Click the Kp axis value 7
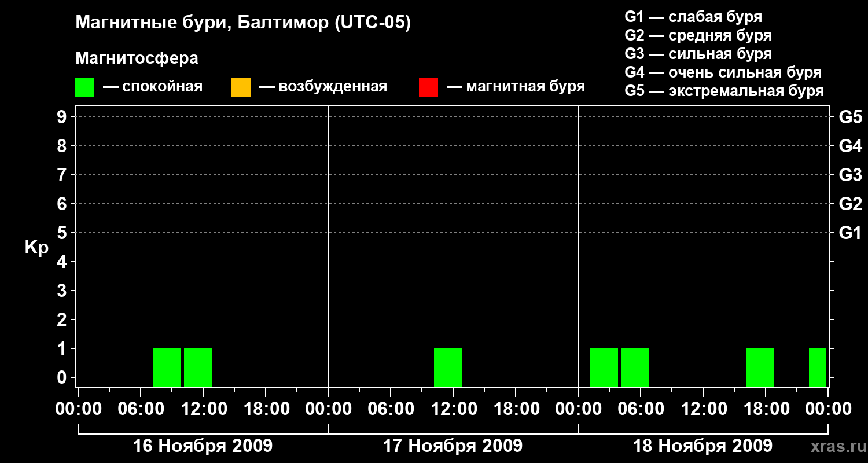The width and height of the screenshot is (868, 463). tap(63, 175)
